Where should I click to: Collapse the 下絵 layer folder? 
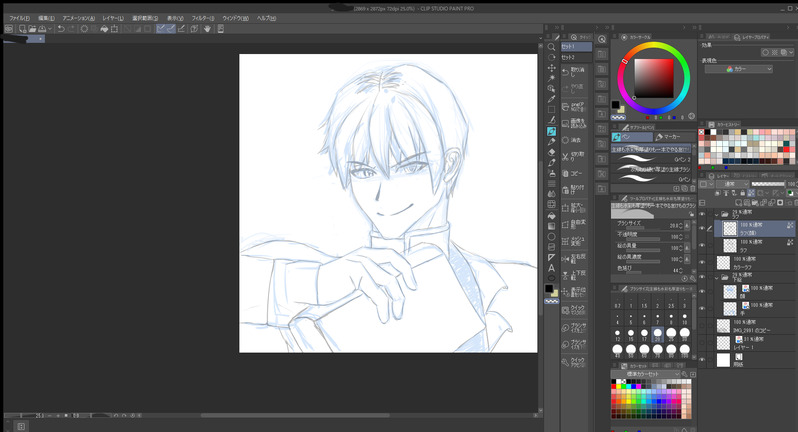[717, 278]
